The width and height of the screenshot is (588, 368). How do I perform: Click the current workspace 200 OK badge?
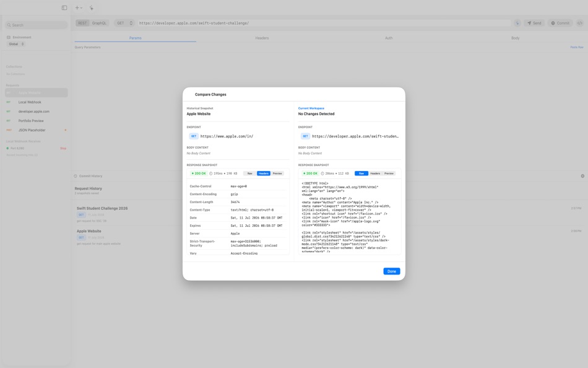310,173
